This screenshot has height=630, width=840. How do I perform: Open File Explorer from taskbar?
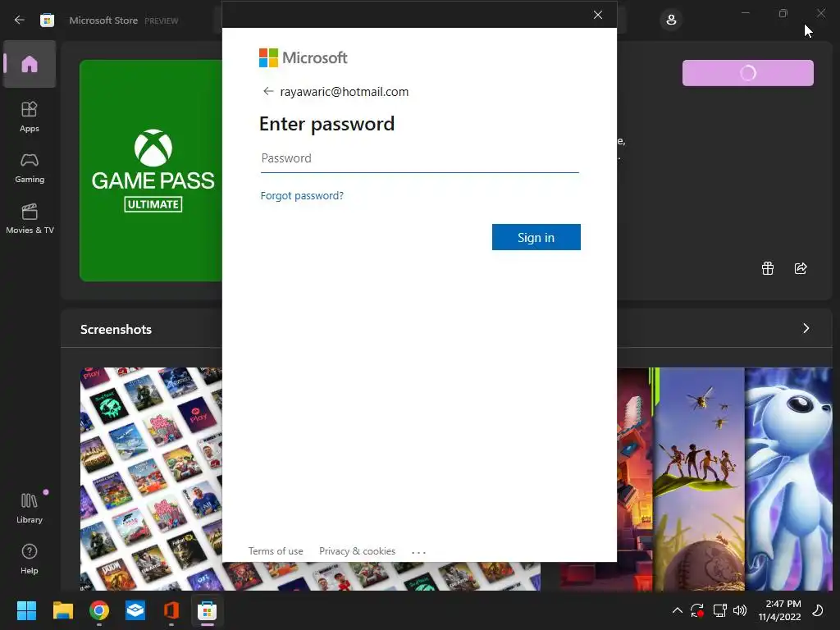(62, 610)
